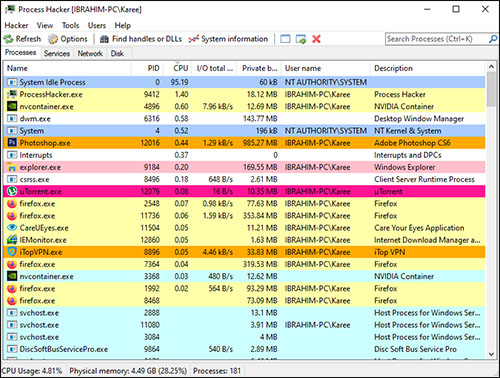Click the find window and thread icon
Image resolution: width=500 pixels, height=378 pixels.
301,39
